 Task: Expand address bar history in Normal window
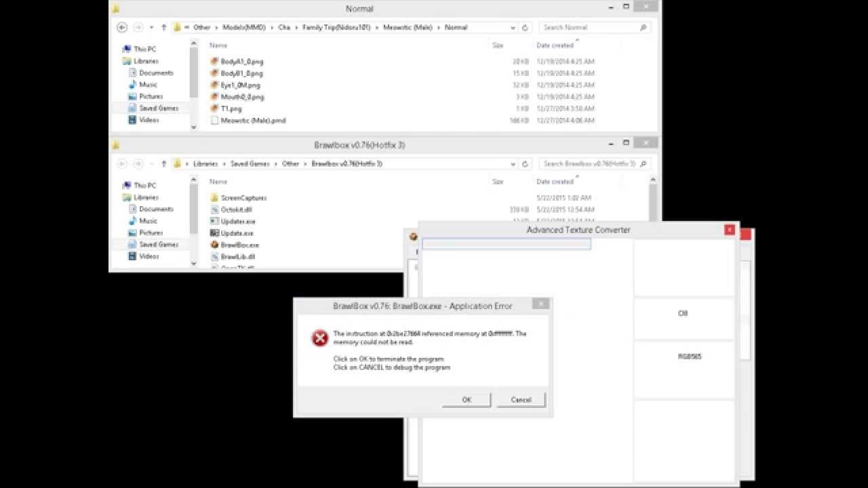tap(513, 28)
